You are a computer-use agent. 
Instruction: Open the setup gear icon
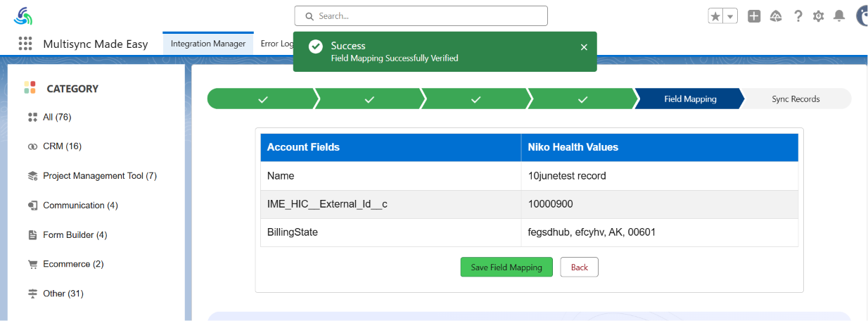(x=818, y=16)
